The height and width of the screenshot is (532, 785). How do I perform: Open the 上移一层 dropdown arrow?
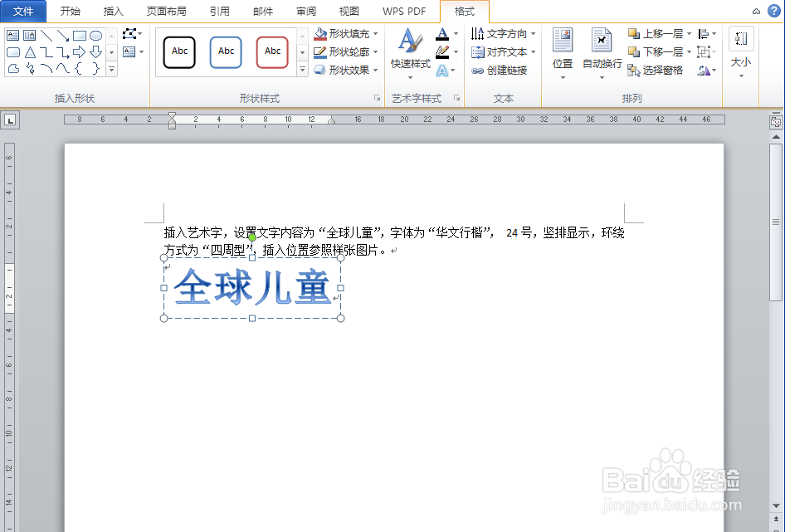pos(690,34)
